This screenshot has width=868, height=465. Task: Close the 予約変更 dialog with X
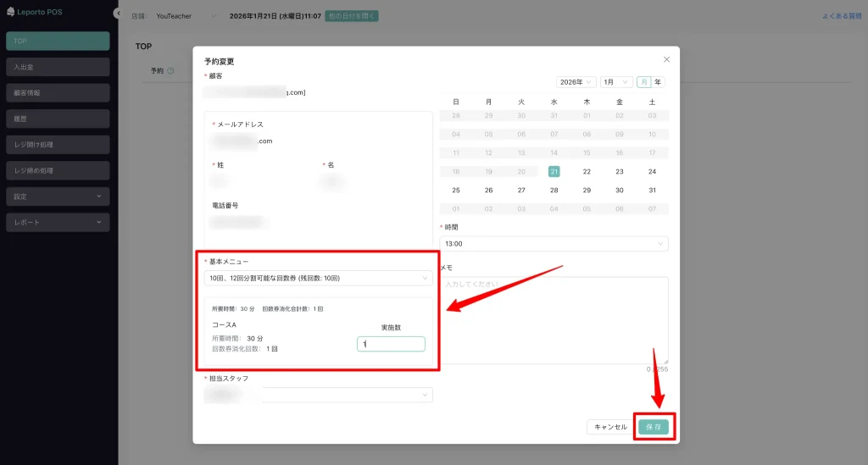pos(666,59)
